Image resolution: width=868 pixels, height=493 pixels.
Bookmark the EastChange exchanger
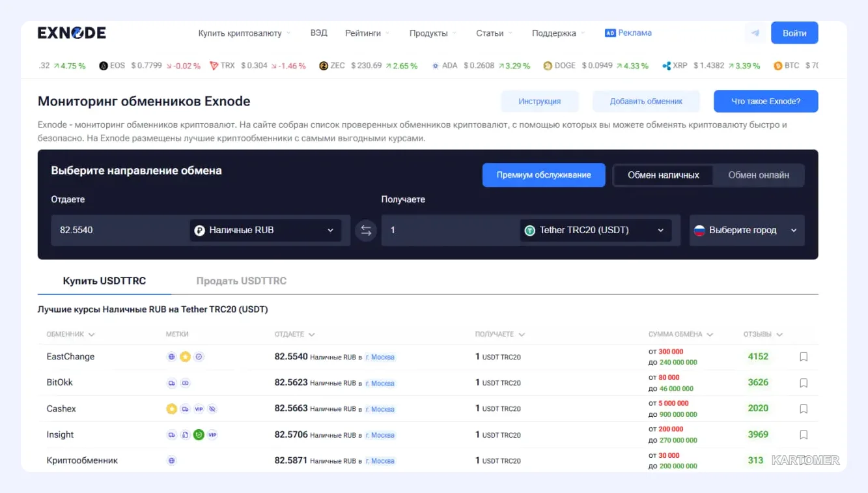coord(804,357)
